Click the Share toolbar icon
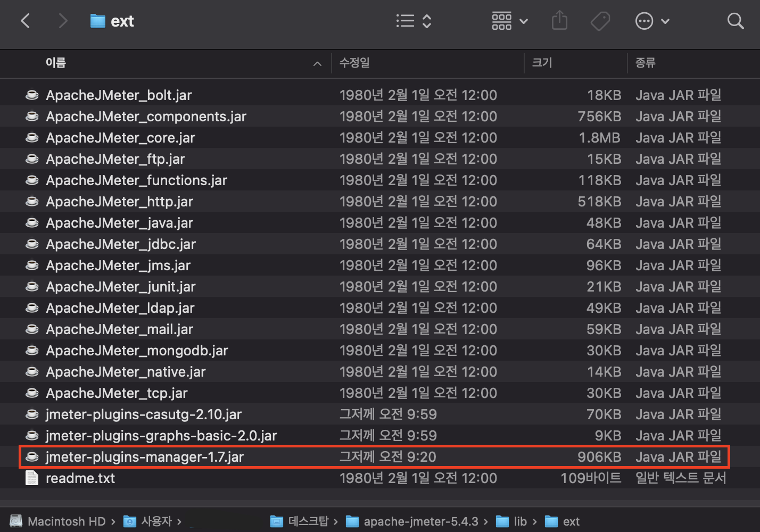The image size is (760, 532). (559, 21)
